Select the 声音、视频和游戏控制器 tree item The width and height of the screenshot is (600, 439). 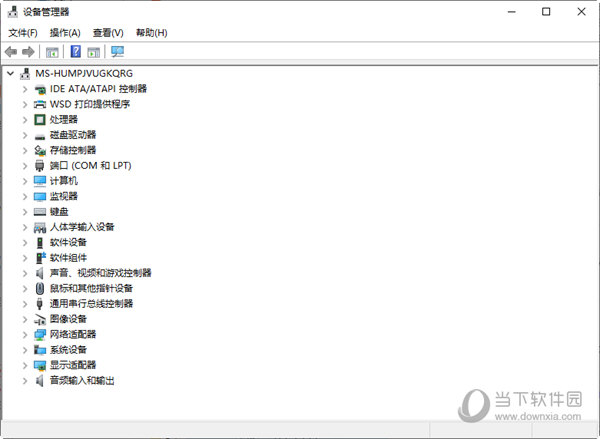click(100, 273)
